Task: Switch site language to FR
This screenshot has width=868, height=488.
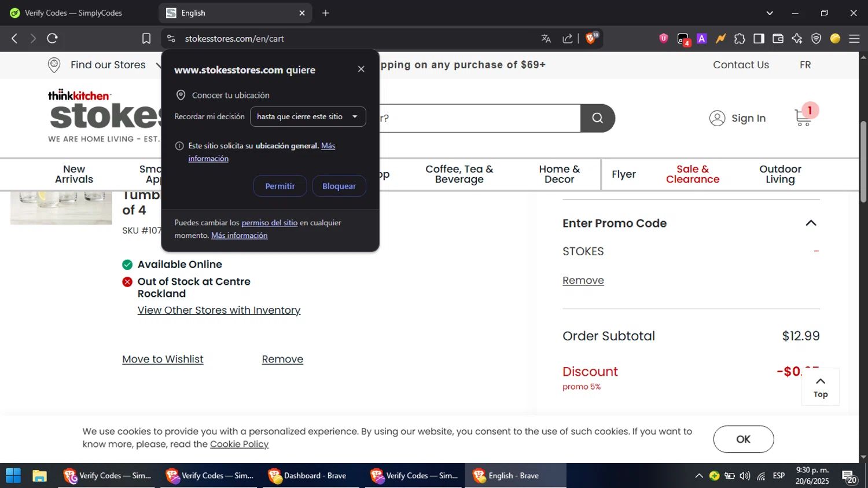Action: tap(805, 65)
